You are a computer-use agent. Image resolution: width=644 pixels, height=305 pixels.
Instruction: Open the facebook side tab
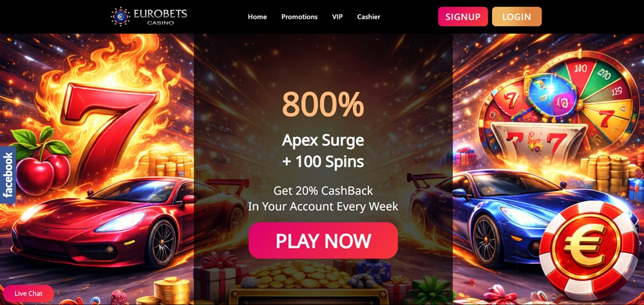click(8, 175)
